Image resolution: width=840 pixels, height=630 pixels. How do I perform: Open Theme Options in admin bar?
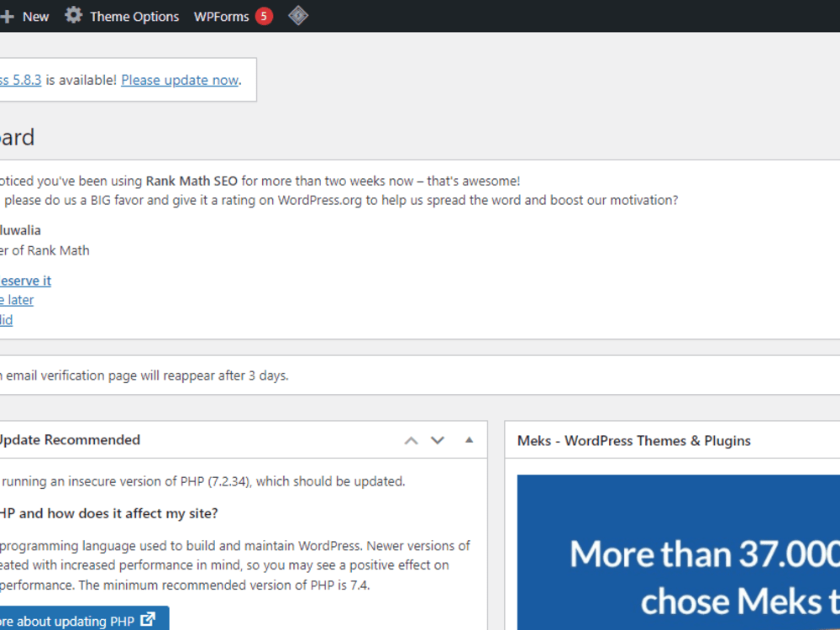134,17
